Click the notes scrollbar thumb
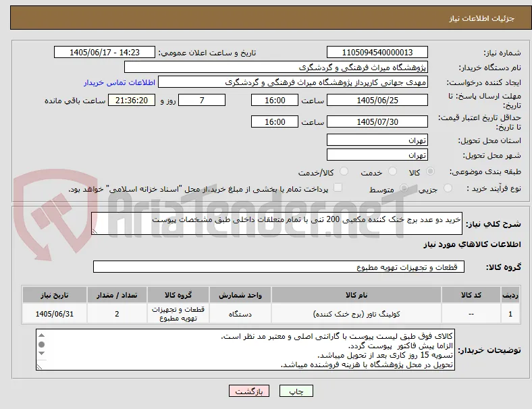This screenshot has height=409, width=532. pos(41,344)
